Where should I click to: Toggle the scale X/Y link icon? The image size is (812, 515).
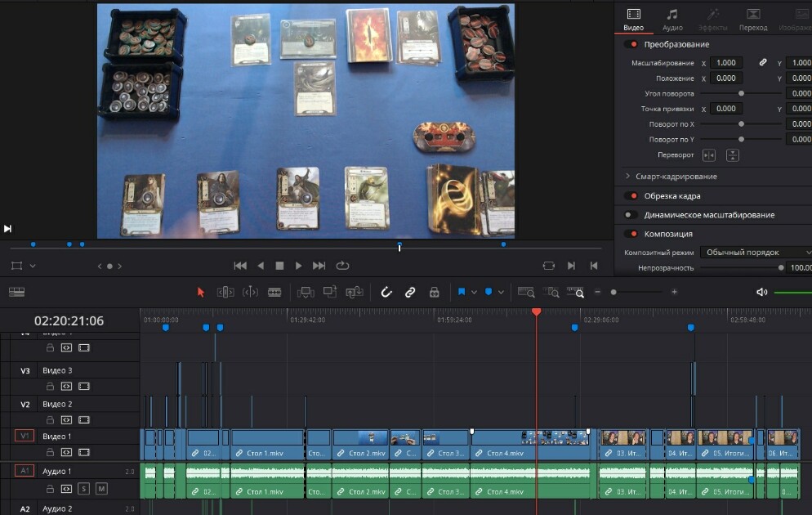pos(763,62)
